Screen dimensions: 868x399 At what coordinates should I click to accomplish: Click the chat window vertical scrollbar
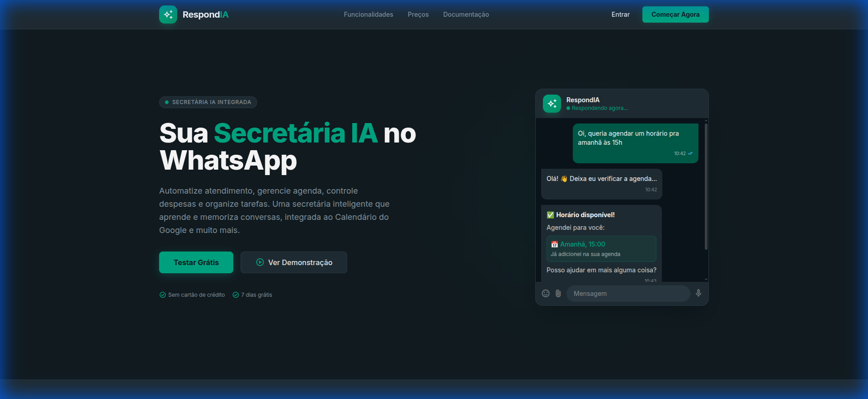[706, 186]
